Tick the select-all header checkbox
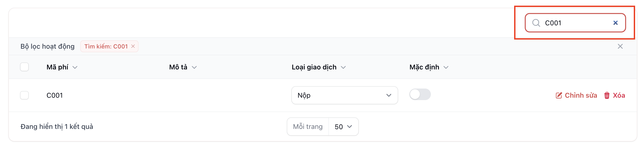The width and height of the screenshot is (644, 148). point(25,67)
